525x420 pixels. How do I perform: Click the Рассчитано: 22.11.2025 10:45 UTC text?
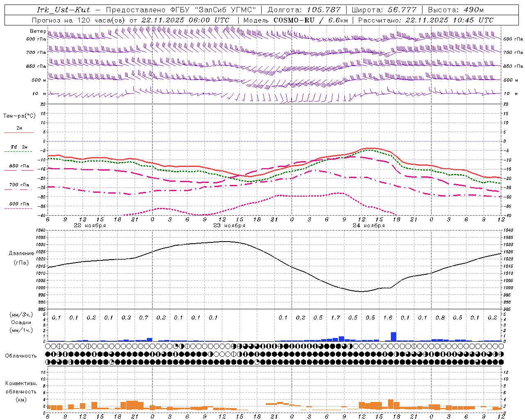[426, 20]
